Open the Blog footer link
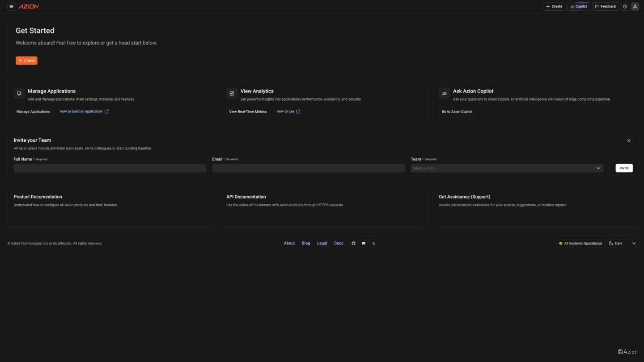The width and height of the screenshot is (644, 362). (306, 244)
